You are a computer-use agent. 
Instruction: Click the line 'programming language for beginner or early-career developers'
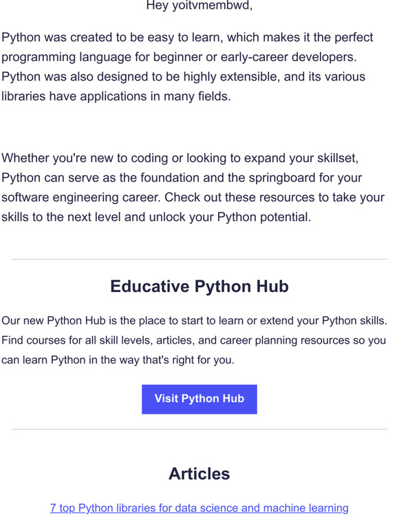(x=179, y=57)
